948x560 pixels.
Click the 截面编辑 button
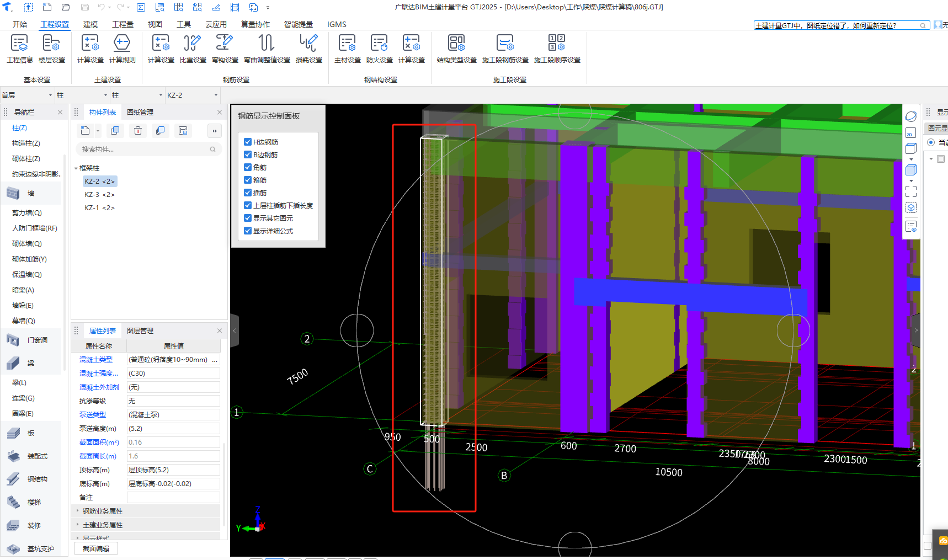click(x=96, y=548)
